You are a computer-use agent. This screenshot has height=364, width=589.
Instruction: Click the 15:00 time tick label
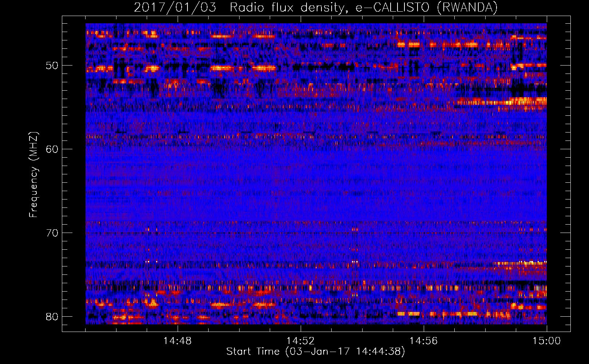coord(547,341)
